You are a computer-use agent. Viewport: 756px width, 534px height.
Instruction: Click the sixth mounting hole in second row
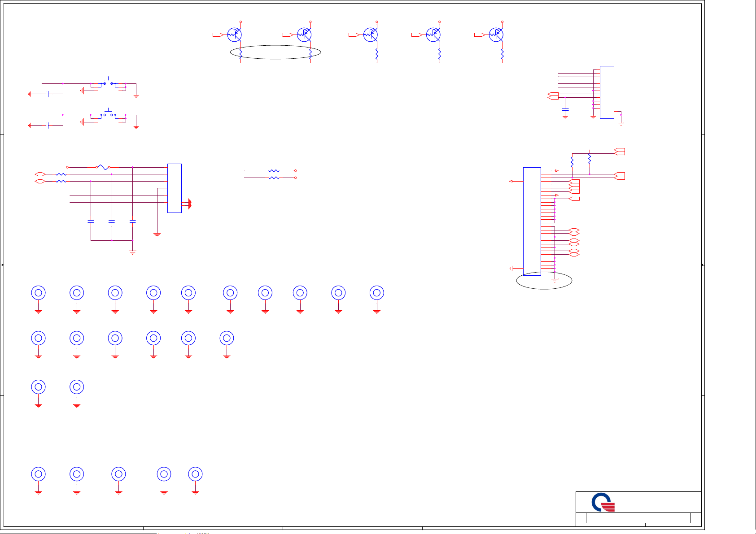coord(227,338)
